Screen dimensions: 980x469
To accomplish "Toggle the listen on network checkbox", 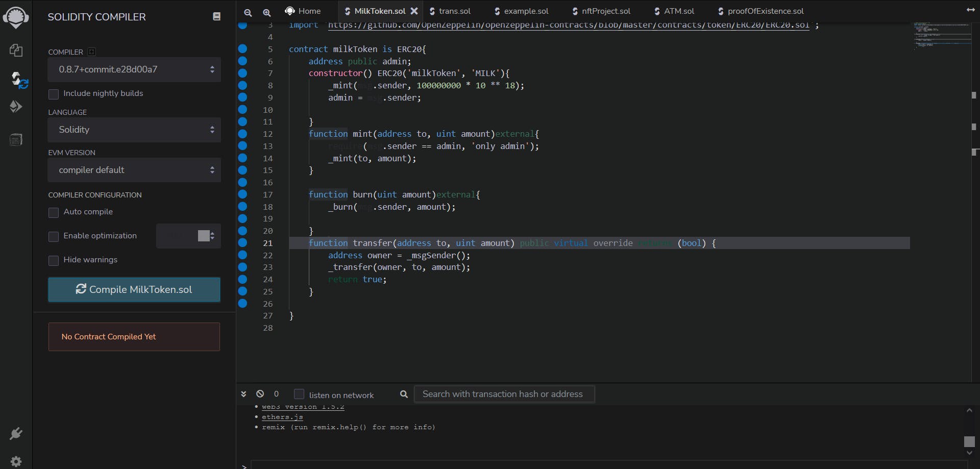I will coord(299,394).
